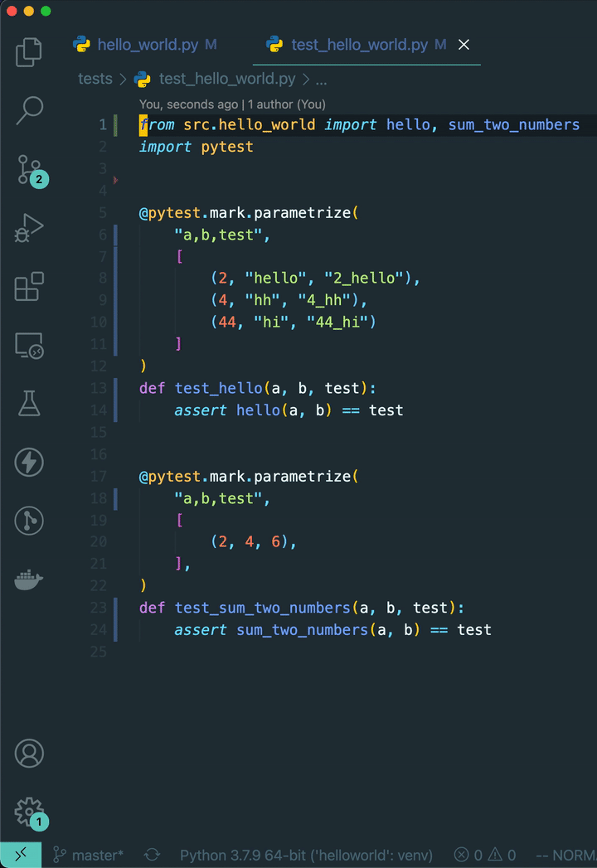
Task: Open the lightning bolt sidebar view
Action: pyautogui.click(x=29, y=462)
